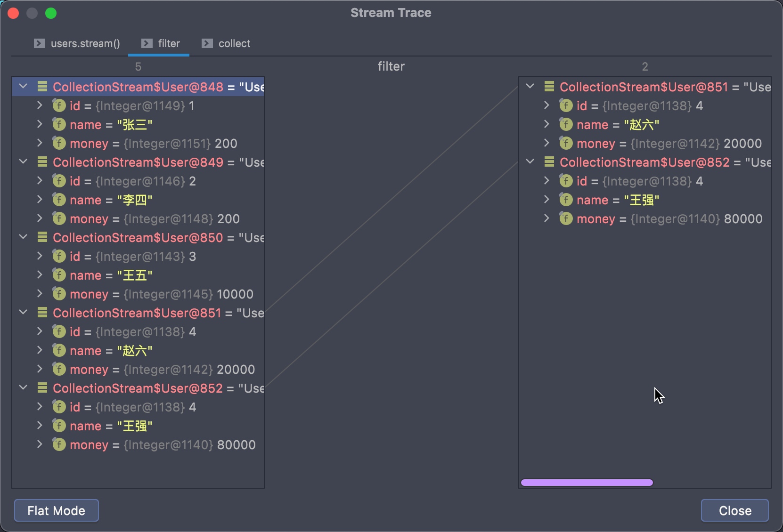
Task: Expand name "王五" field
Action: [40, 275]
